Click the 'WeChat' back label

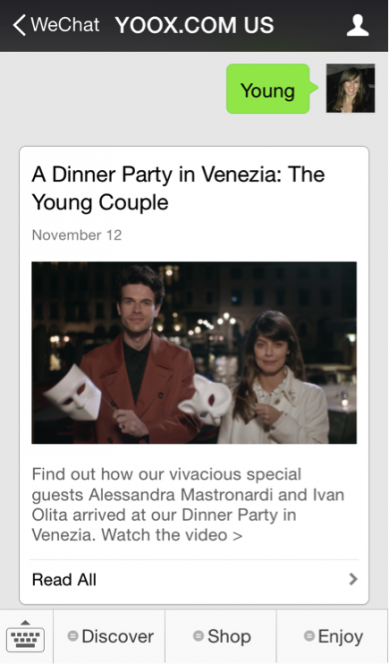(x=65, y=25)
